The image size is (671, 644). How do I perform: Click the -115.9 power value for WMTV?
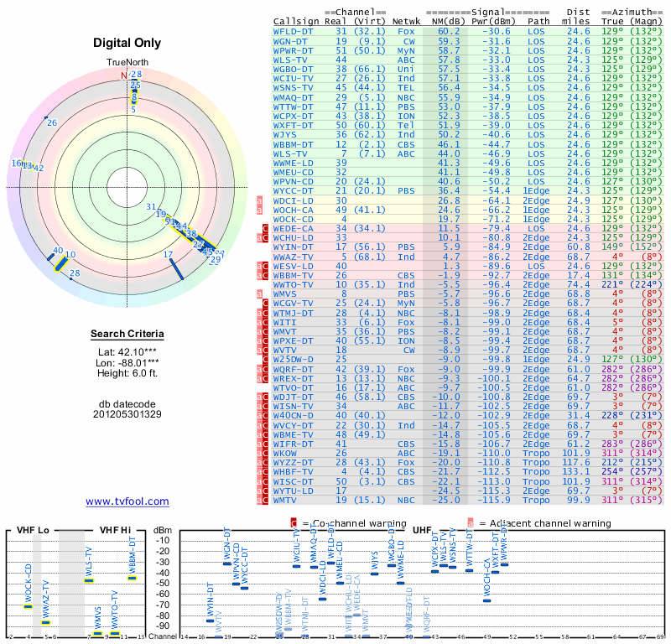(x=496, y=500)
